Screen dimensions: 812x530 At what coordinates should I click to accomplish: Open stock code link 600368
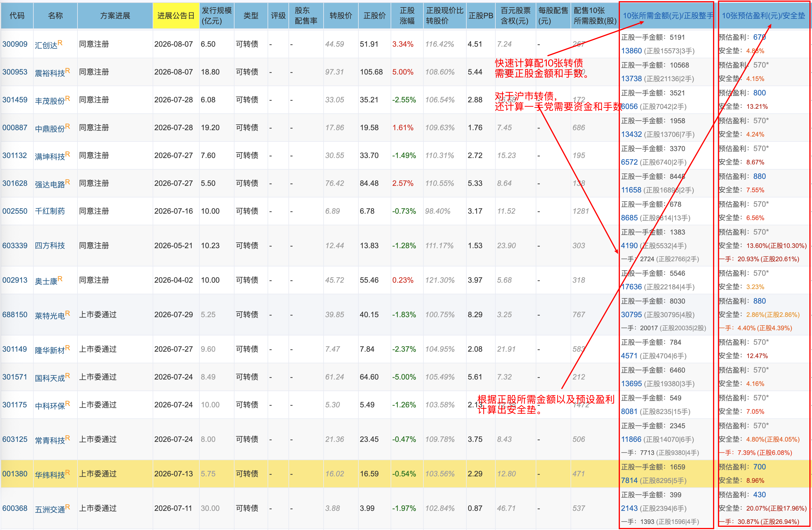tap(15, 508)
